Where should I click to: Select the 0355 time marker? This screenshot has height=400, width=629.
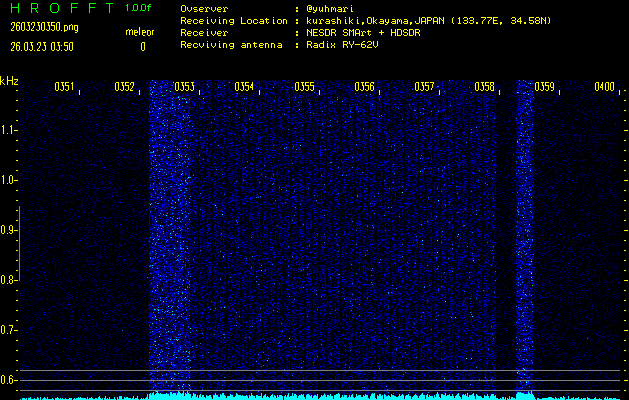pyautogui.click(x=304, y=87)
